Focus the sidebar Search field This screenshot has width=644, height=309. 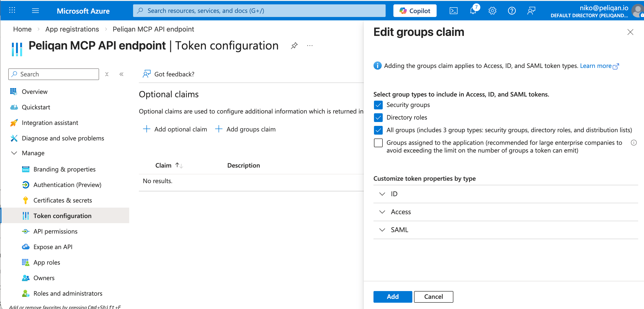(53, 74)
